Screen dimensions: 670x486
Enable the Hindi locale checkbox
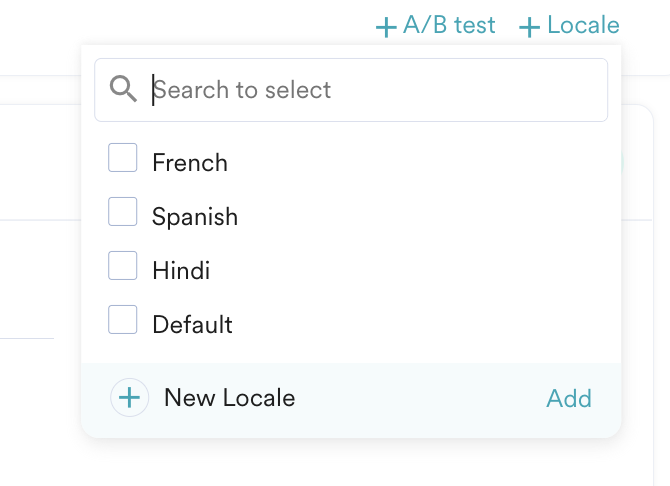(x=123, y=266)
